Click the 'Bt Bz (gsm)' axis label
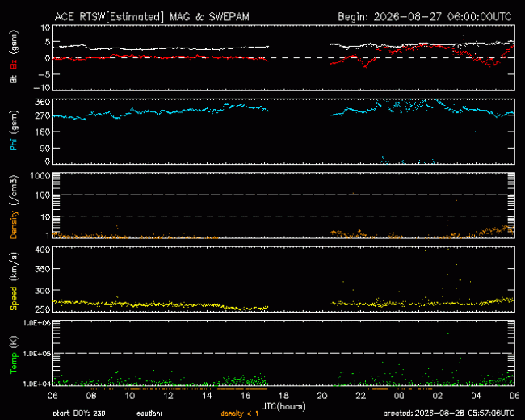Image resolution: width=525 pixels, height=420 pixels. coord(14,57)
